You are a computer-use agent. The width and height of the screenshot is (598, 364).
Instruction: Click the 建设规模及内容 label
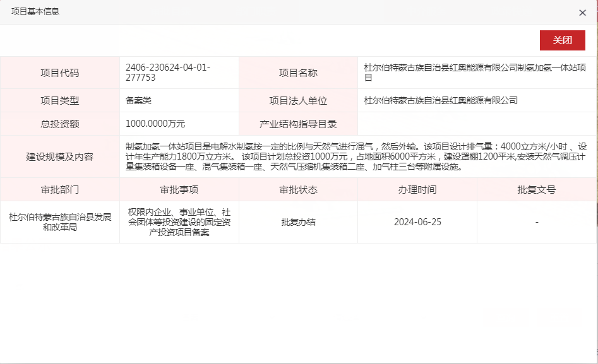click(61, 157)
